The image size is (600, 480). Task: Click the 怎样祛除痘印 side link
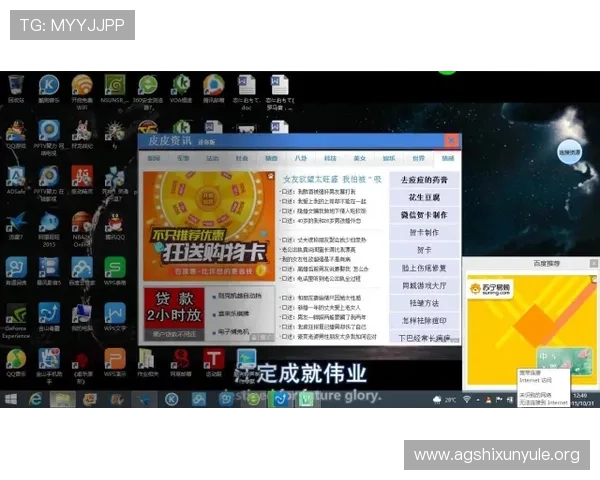pyautogui.click(x=424, y=321)
